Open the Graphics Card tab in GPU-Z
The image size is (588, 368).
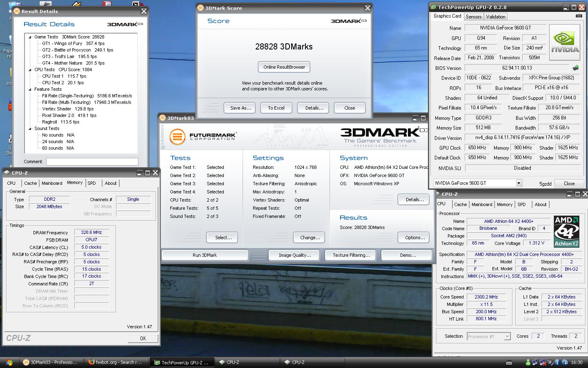coord(447,16)
